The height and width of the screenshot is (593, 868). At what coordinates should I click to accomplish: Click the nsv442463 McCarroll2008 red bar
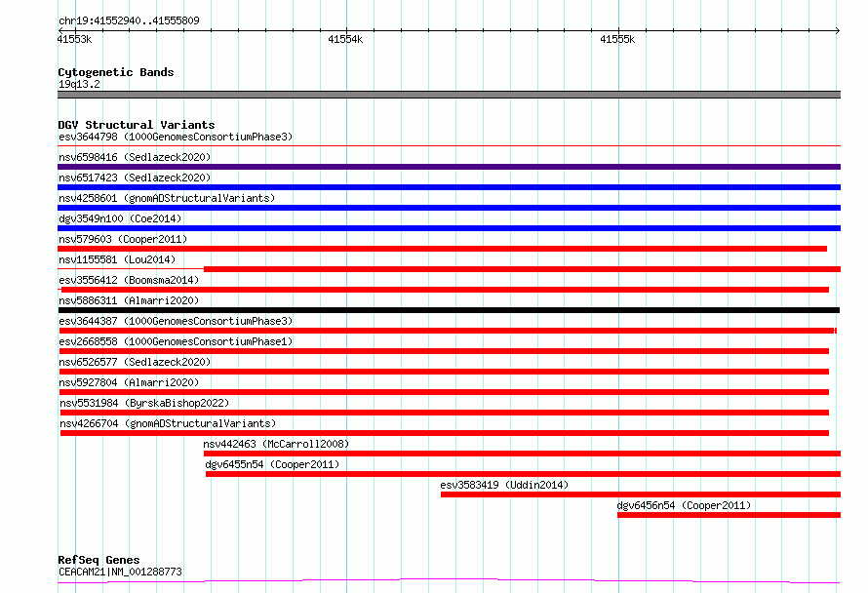tap(522, 454)
